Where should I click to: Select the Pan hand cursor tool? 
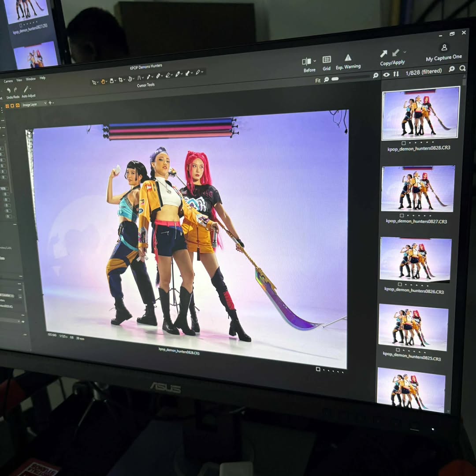104,82
